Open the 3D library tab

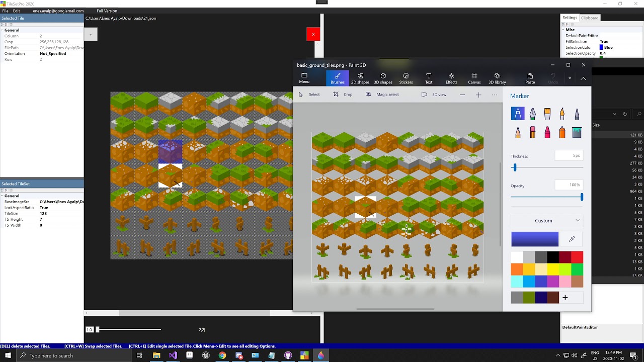pos(497,78)
